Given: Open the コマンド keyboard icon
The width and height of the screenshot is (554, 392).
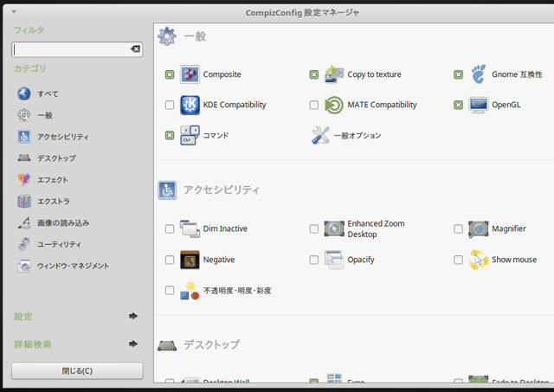Looking at the screenshot, I should (x=190, y=135).
